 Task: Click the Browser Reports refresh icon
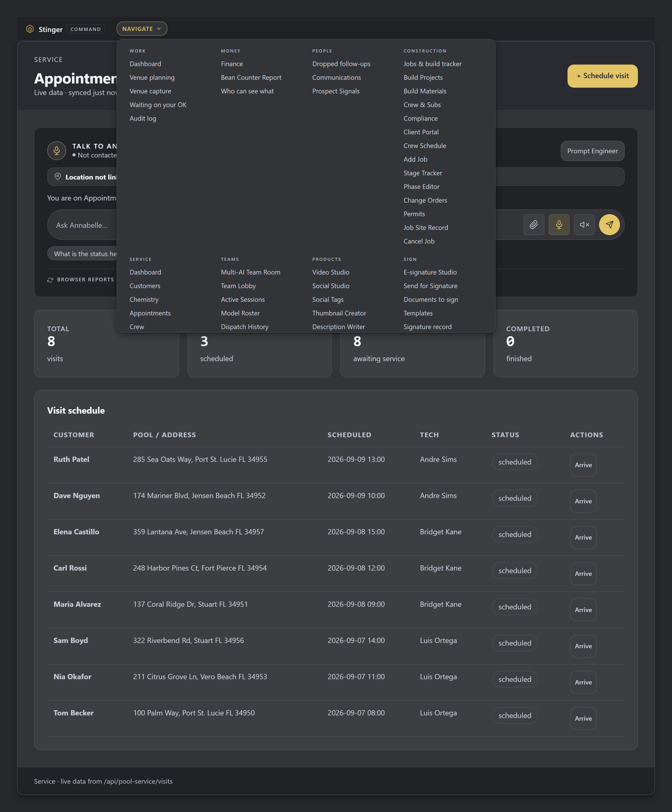pyautogui.click(x=50, y=280)
